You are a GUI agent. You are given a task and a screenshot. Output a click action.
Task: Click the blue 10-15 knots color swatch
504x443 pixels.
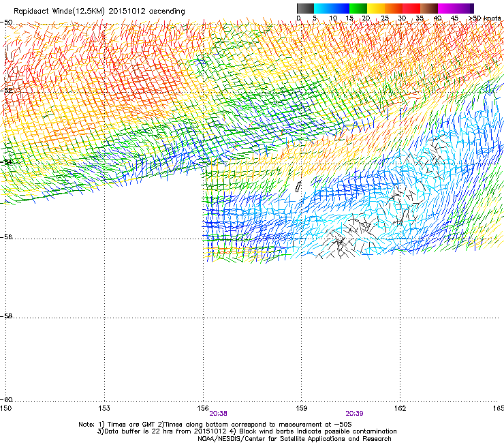coord(341,8)
